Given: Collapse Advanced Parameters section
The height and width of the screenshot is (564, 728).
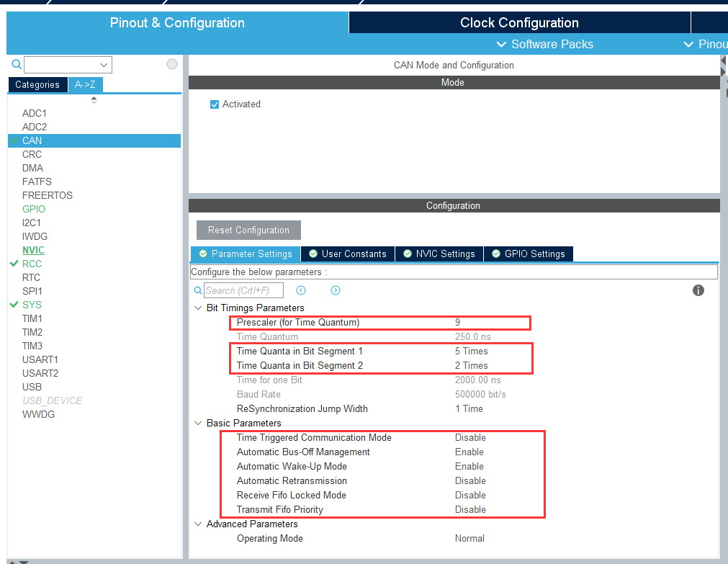Looking at the screenshot, I should click(x=198, y=524).
